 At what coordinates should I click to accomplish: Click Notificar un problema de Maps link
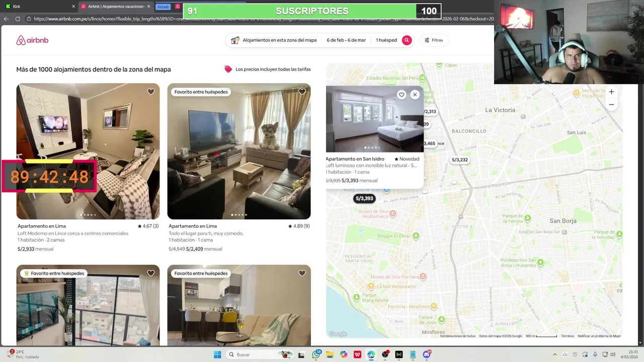pyautogui.click(x=599, y=336)
